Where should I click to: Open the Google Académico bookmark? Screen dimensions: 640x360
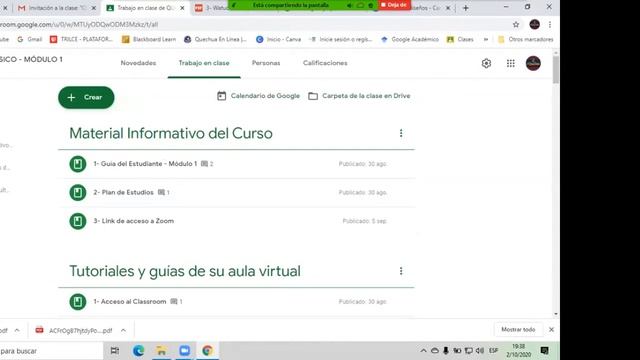point(410,39)
